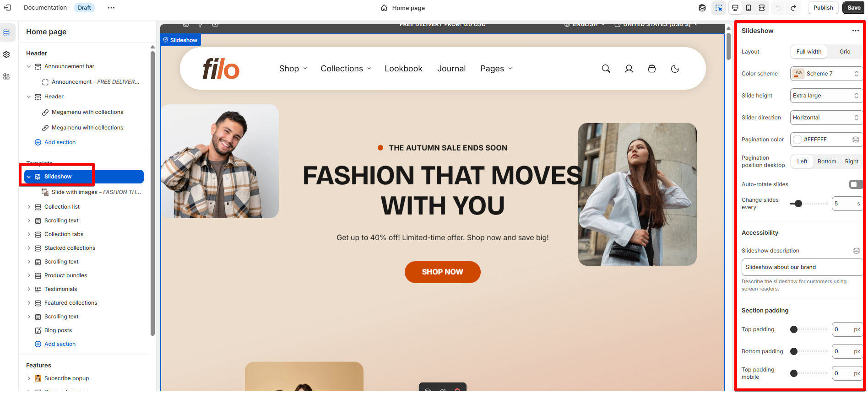The width and height of the screenshot is (868, 393).
Task: Select the Blog posts section
Action: click(x=58, y=330)
